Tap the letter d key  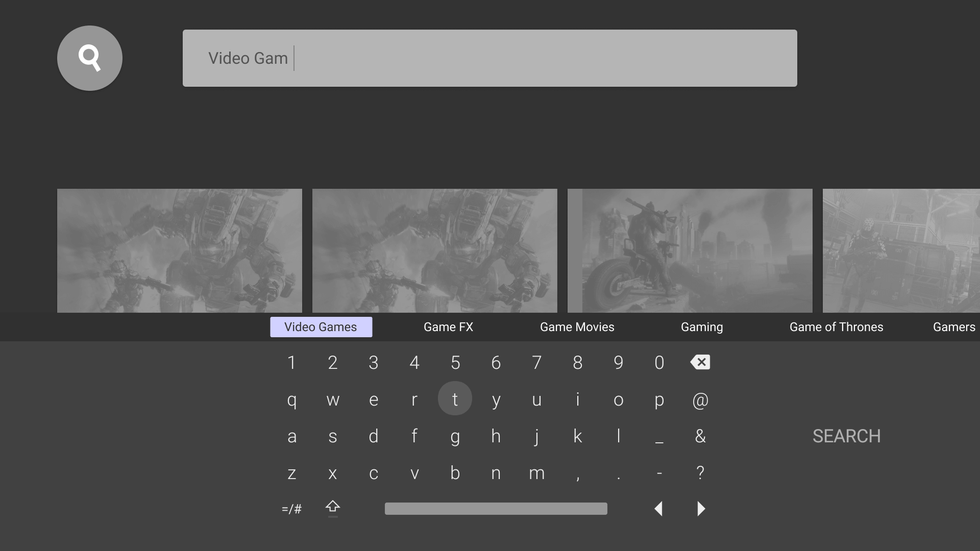374,436
